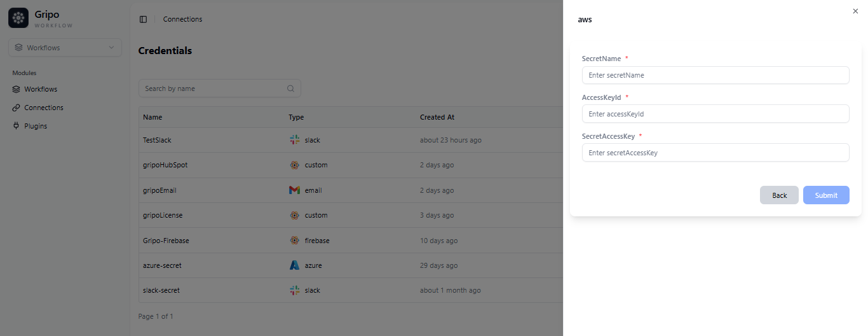
Task: Click the custom icon in gripoLicense row
Action: point(294,215)
